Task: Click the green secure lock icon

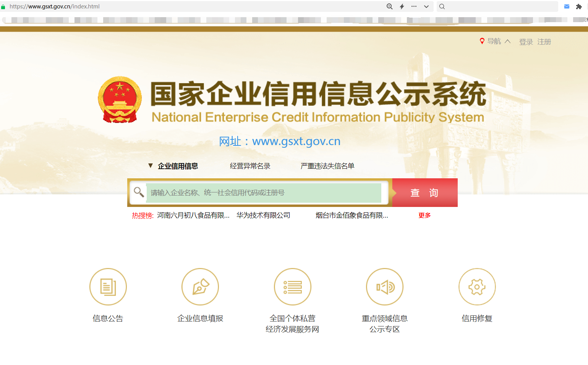Action: [x=3, y=7]
